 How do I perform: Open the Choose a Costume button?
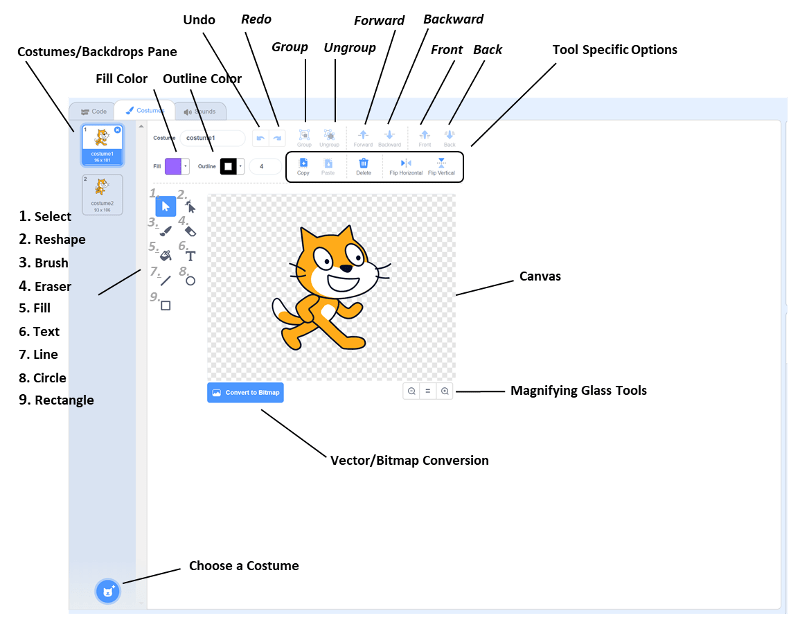[108, 591]
